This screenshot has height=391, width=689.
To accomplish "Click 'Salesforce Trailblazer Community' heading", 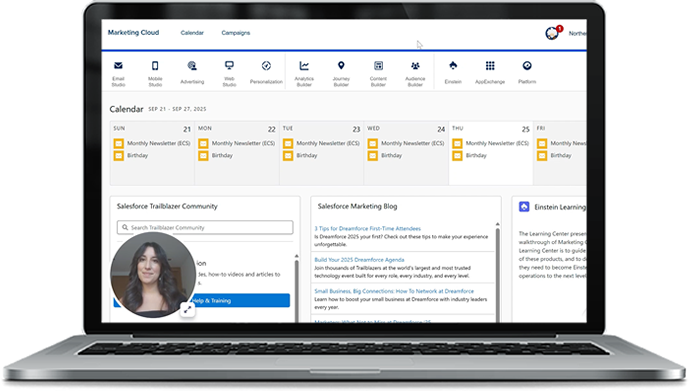I will pyautogui.click(x=167, y=206).
